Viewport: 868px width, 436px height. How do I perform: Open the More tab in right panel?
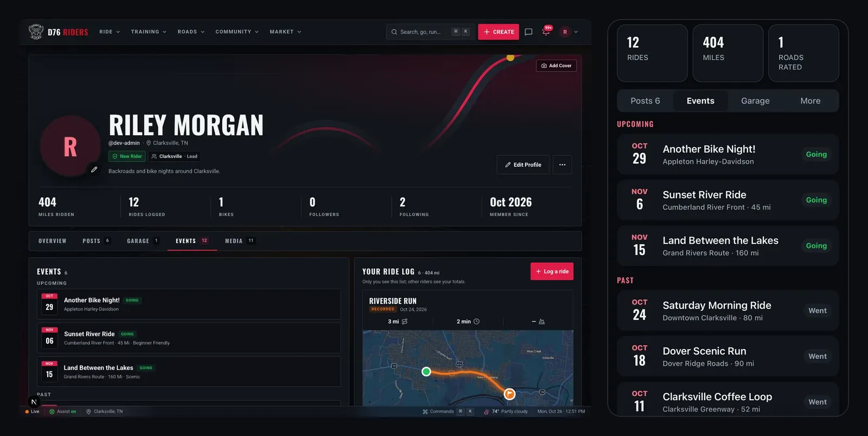click(810, 101)
